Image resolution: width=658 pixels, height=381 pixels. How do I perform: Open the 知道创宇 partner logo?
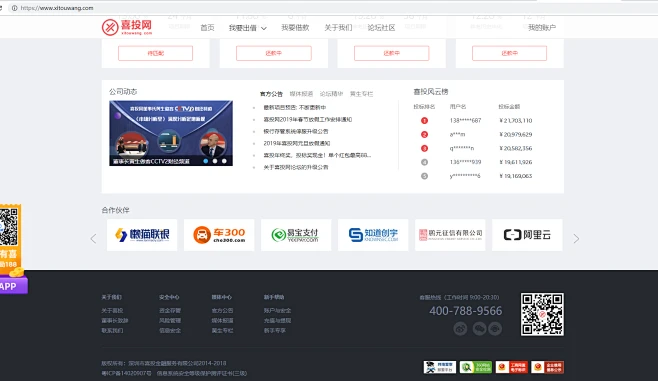pyautogui.click(x=373, y=235)
